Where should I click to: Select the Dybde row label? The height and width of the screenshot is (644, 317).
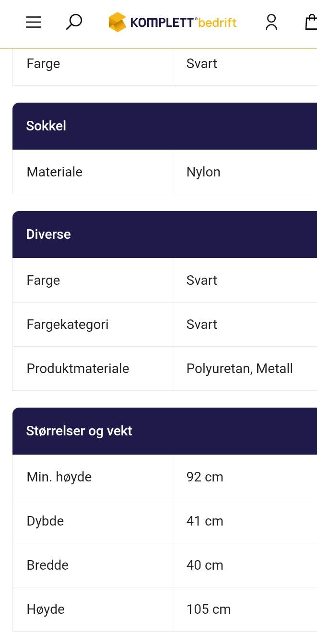tap(45, 521)
